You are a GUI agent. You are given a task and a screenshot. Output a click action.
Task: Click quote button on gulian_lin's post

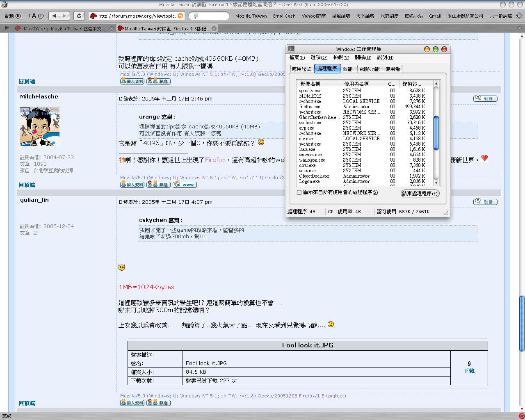[x=485, y=202]
